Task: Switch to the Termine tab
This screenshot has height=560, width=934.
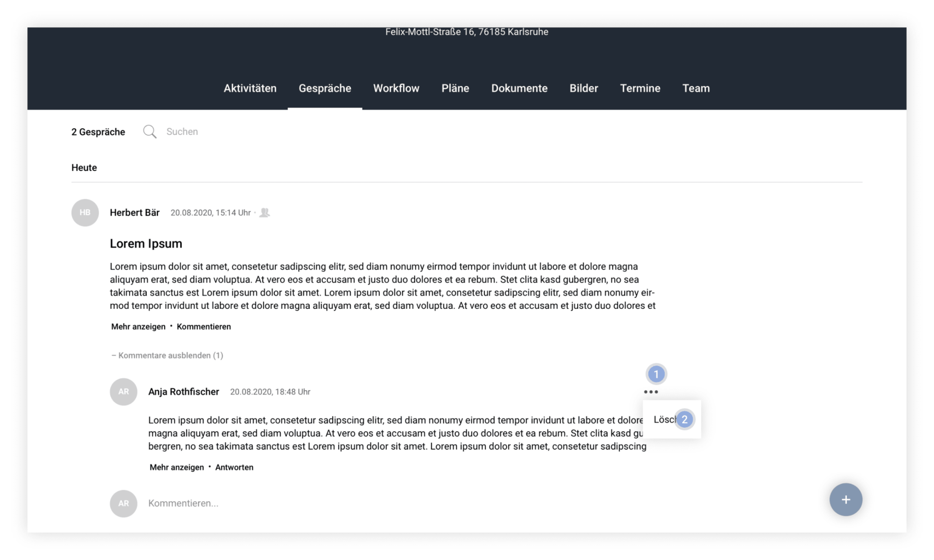Action: click(640, 88)
